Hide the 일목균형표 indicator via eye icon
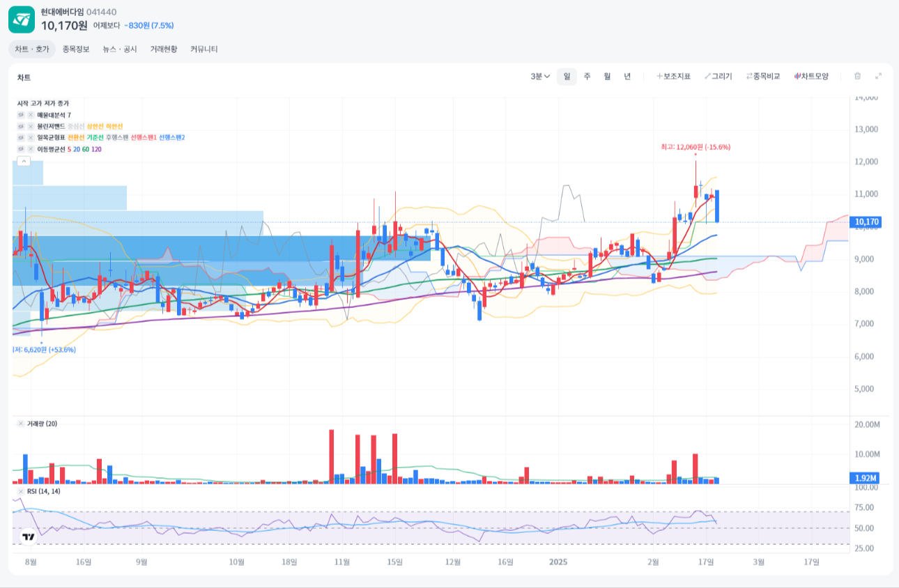The image size is (899, 588). pos(21,137)
